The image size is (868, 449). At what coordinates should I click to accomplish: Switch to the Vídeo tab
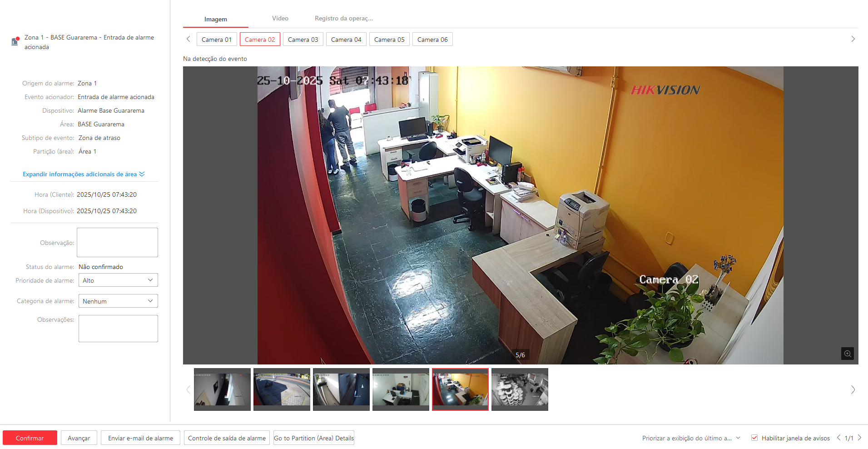pyautogui.click(x=280, y=19)
